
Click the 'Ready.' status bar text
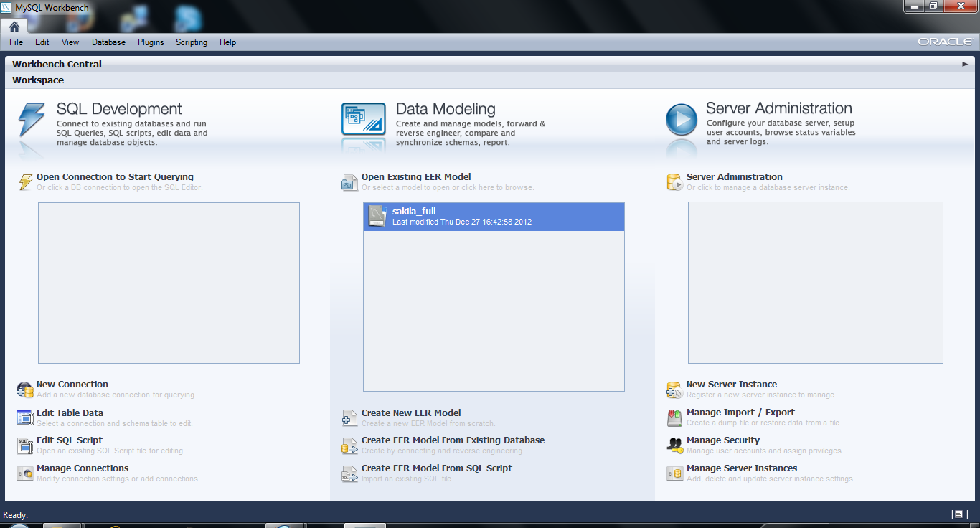(16, 515)
